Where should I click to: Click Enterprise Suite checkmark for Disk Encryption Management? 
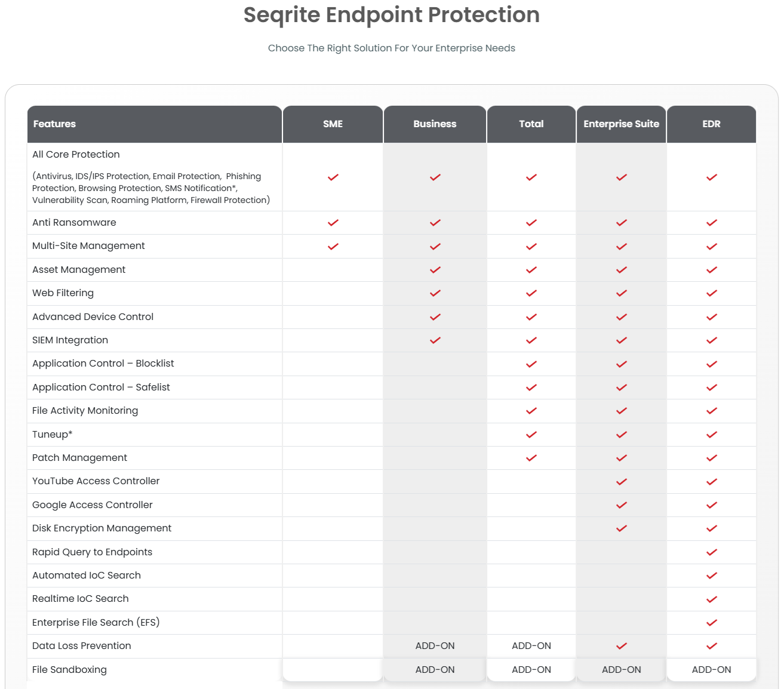click(x=622, y=528)
